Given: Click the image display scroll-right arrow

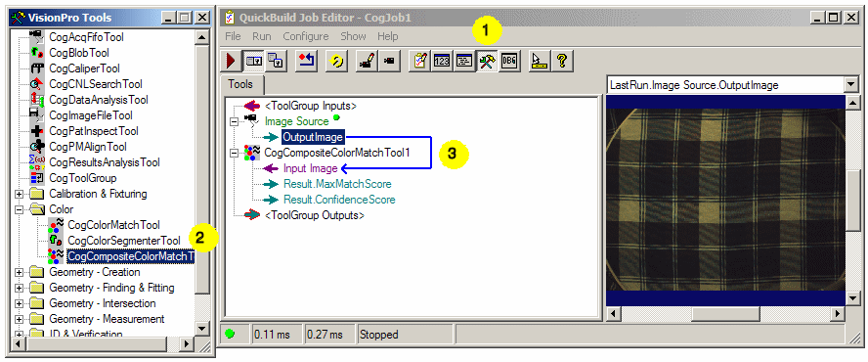Looking at the screenshot, I should click(839, 314).
